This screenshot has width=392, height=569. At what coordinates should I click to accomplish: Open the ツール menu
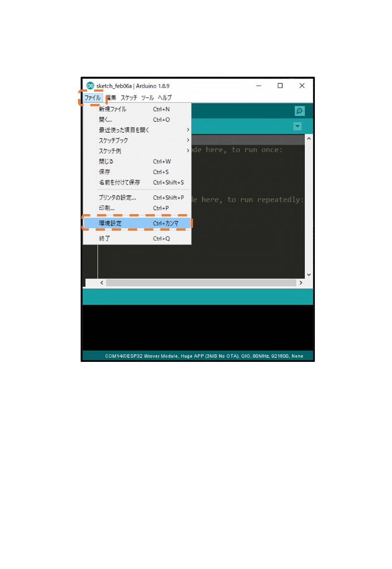[x=147, y=98]
